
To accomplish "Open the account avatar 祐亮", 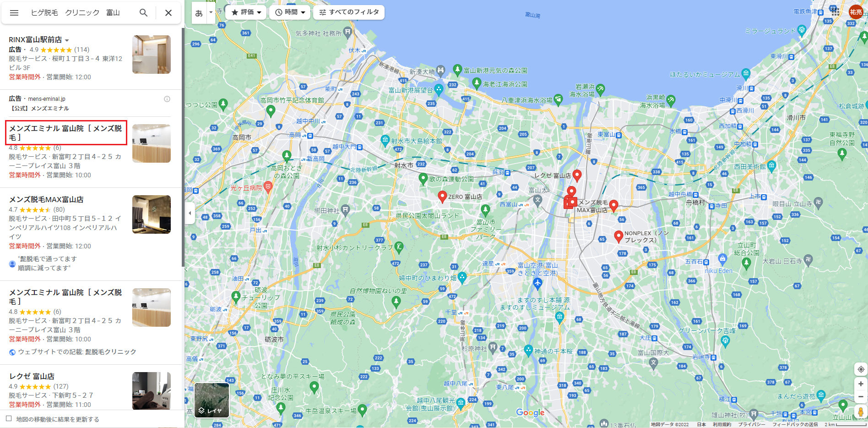I will [856, 12].
